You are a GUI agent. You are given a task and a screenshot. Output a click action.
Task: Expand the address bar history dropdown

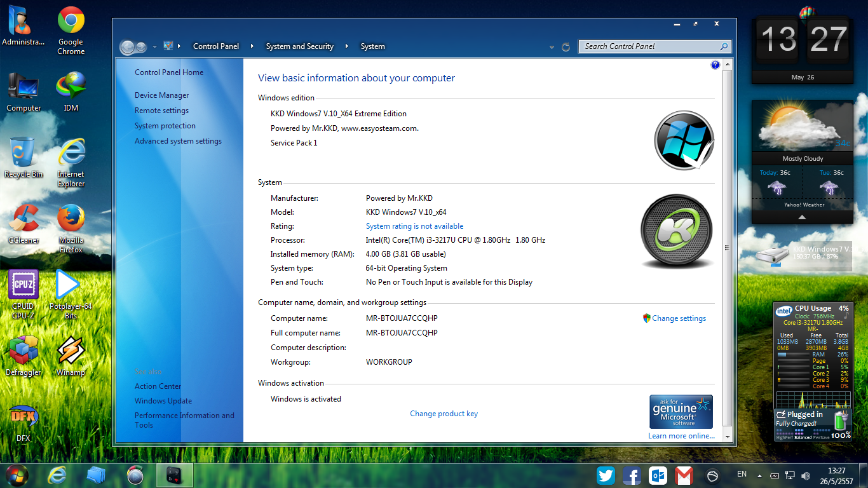tap(552, 47)
